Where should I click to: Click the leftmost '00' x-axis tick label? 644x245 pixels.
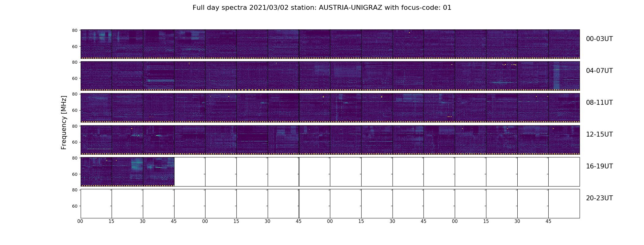(x=80, y=221)
